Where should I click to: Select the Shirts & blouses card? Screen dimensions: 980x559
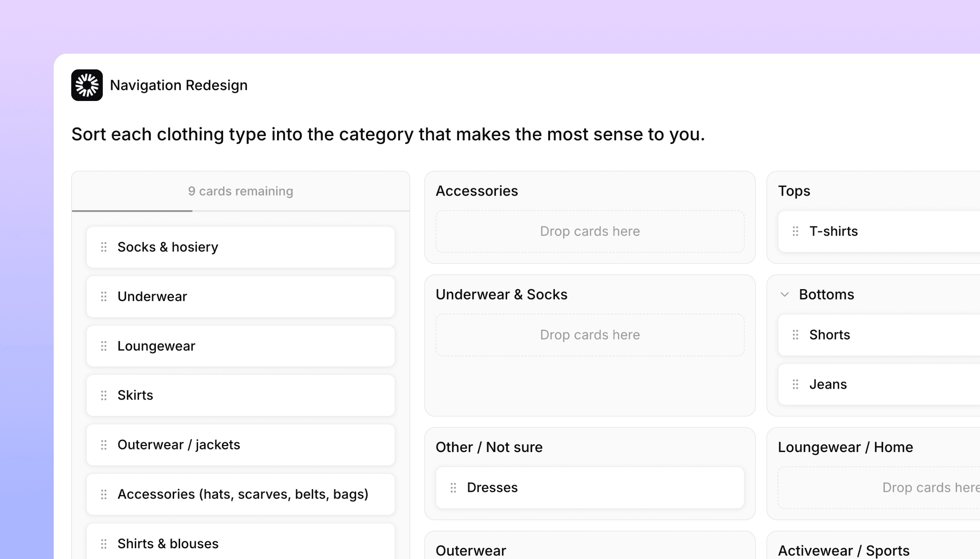click(x=241, y=543)
